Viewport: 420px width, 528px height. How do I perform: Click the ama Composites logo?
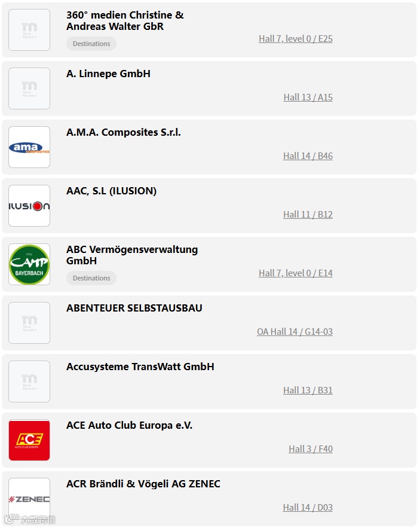(29, 147)
